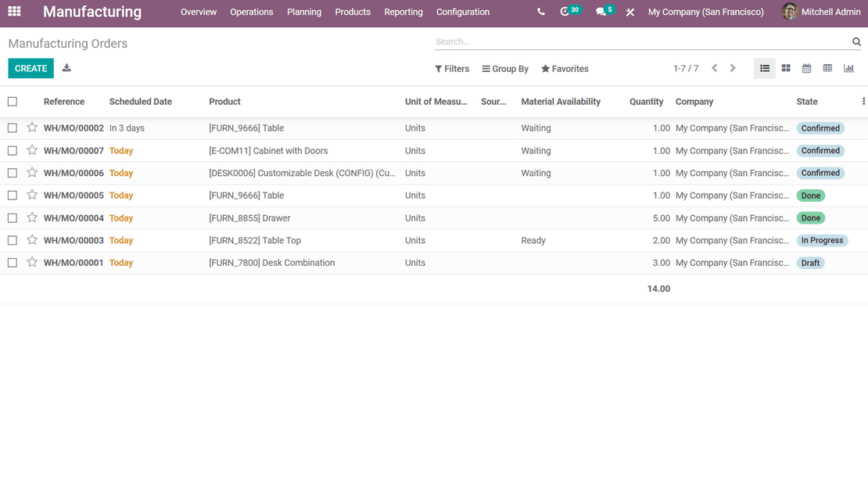
Task: Open the Configuration menu
Action: tap(463, 12)
